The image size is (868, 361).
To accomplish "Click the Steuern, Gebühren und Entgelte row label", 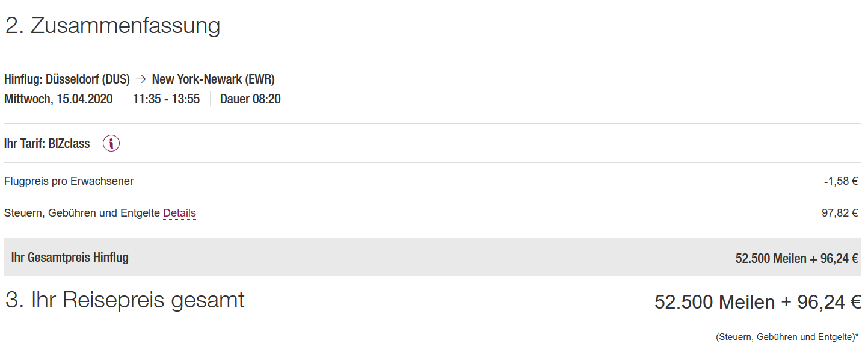I will coord(82,213).
